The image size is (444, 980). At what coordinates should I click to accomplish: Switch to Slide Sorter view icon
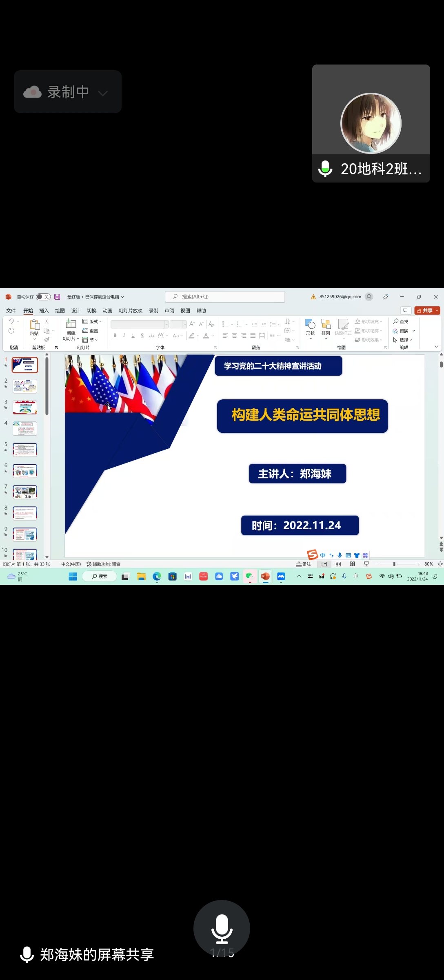[338, 564]
